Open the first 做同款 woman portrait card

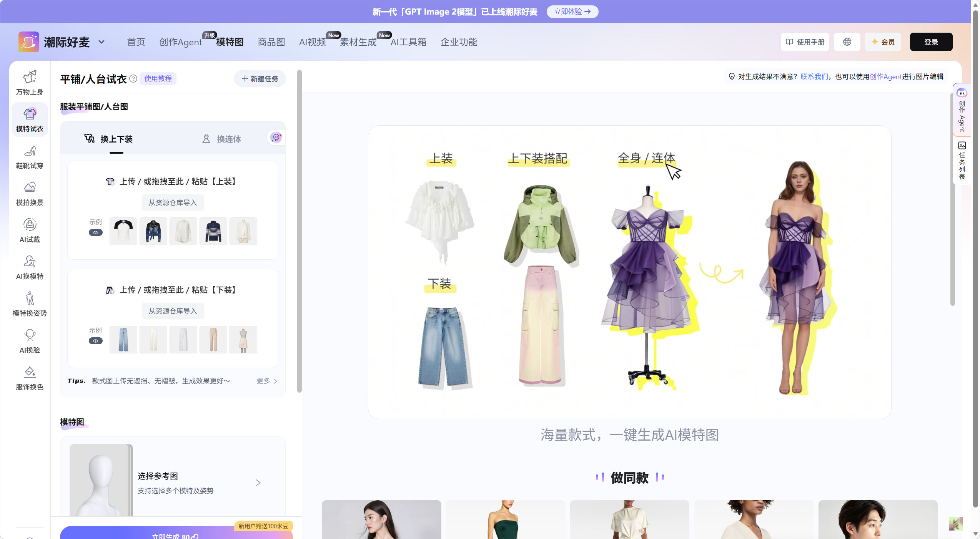pos(381,519)
